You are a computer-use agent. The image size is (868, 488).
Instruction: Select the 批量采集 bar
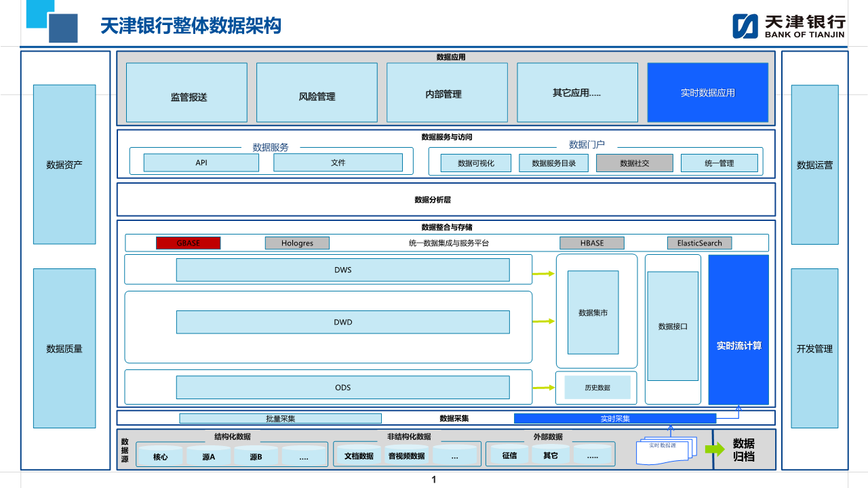point(280,418)
